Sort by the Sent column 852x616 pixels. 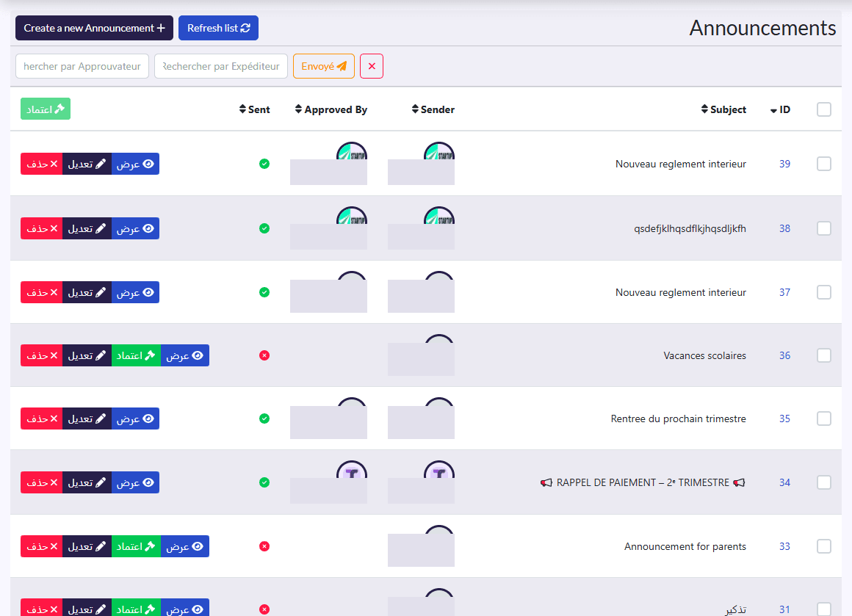click(x=254, y=109)
